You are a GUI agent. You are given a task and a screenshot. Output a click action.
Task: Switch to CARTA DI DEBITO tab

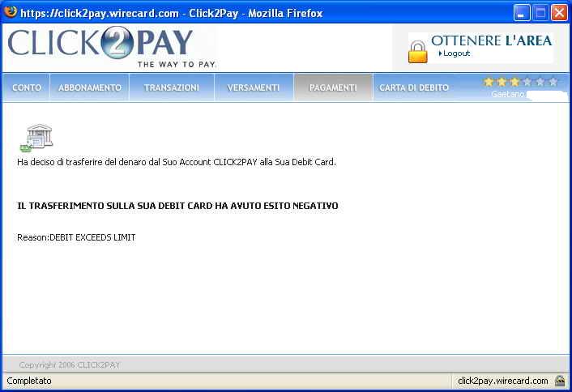click(414, 87)
